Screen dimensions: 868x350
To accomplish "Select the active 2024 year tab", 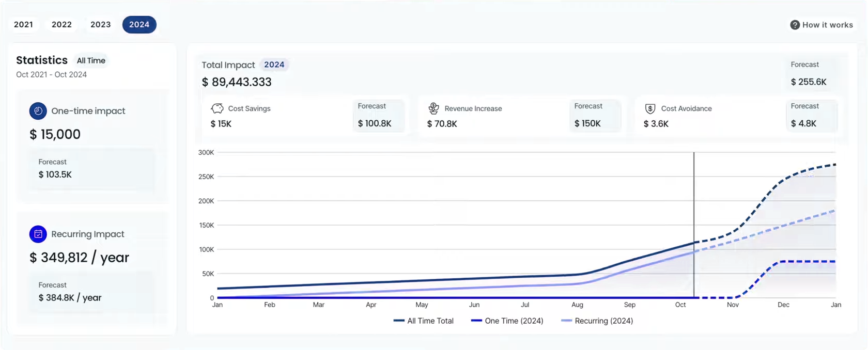I will point(139,24).
